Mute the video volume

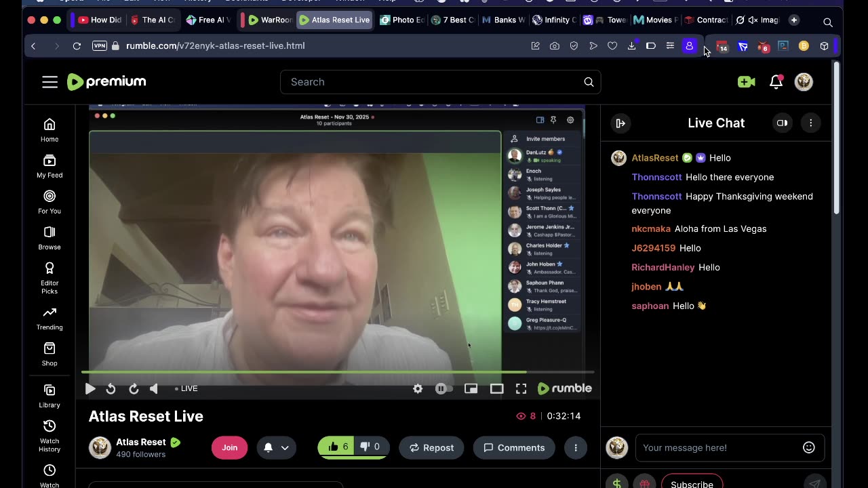(154, 388)
